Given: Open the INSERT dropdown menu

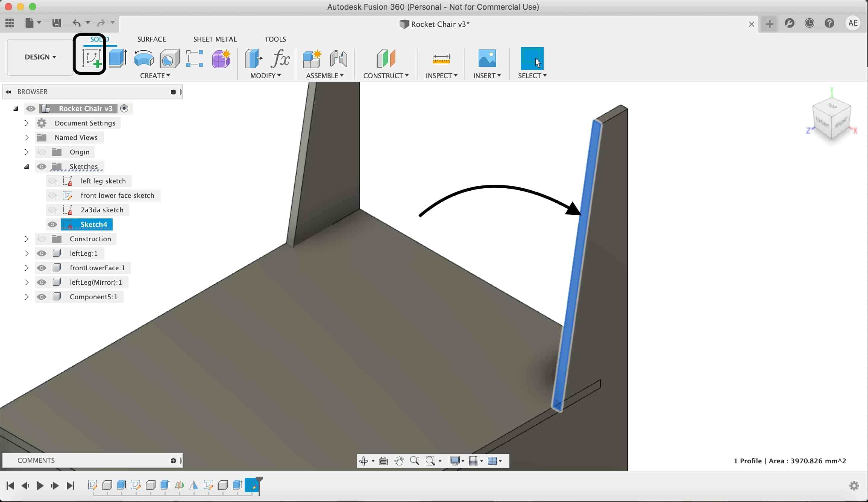Looking at the screenshot, I should 487,75.
